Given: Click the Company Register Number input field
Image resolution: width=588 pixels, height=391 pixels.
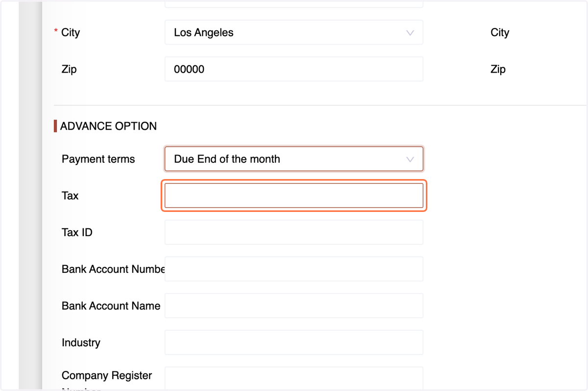Looking at the screenshot, I should pyautogui.click(x=294, y=379).
